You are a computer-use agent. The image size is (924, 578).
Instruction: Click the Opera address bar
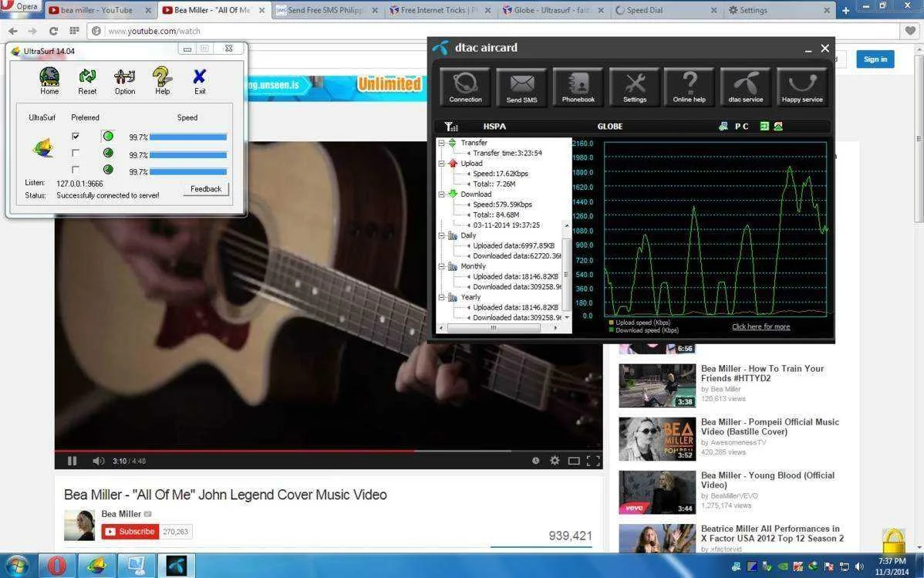tap(492, 31)
